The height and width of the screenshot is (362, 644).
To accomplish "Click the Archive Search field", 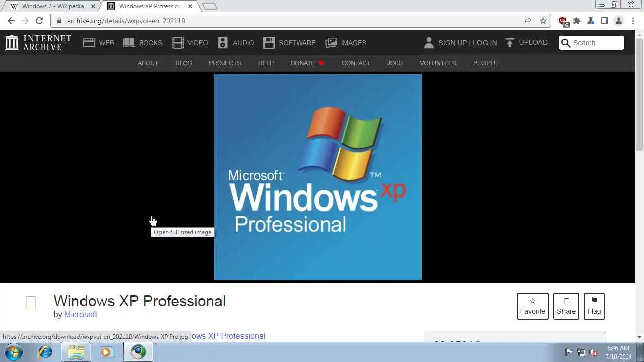I will (x=592, y=43).
